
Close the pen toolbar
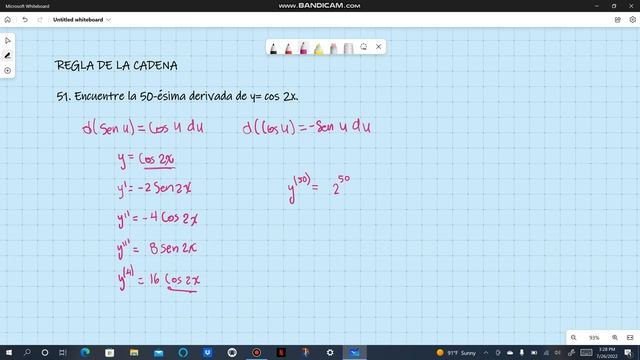point(378,47)
